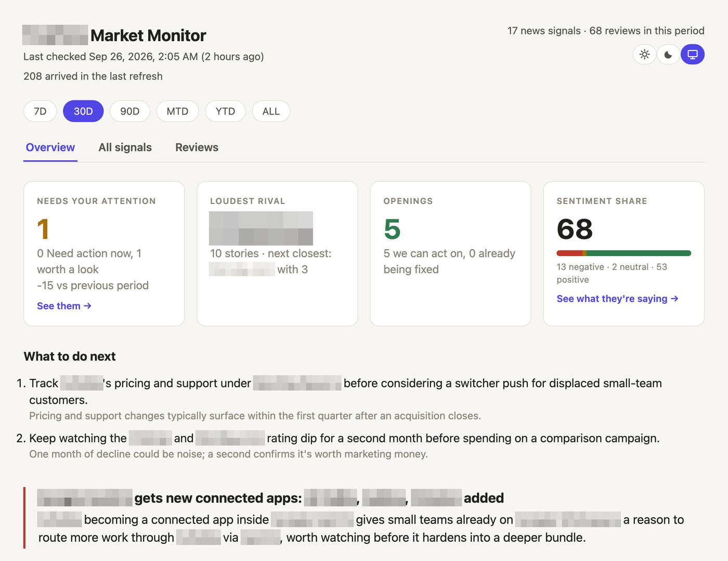Screen dimensions: 728x561
Task: Click '17 news signals · 68 reviews' summary
Action: pos(606,31)
